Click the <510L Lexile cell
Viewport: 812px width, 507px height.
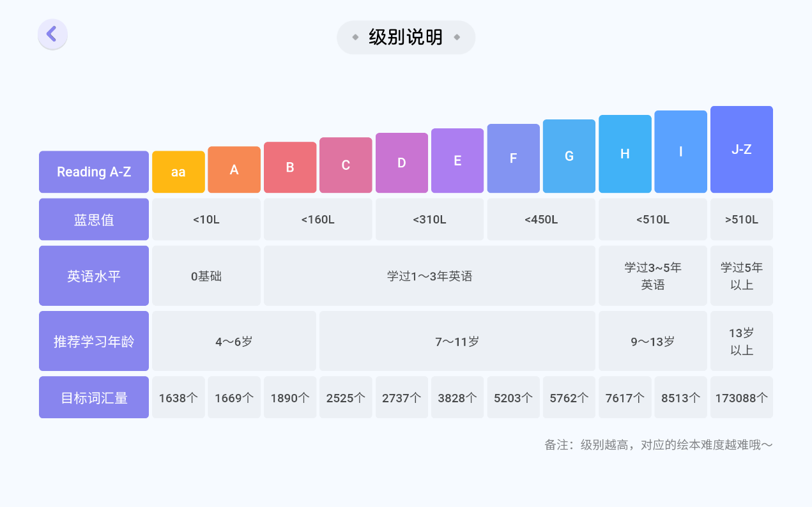(x=653, y=220)
